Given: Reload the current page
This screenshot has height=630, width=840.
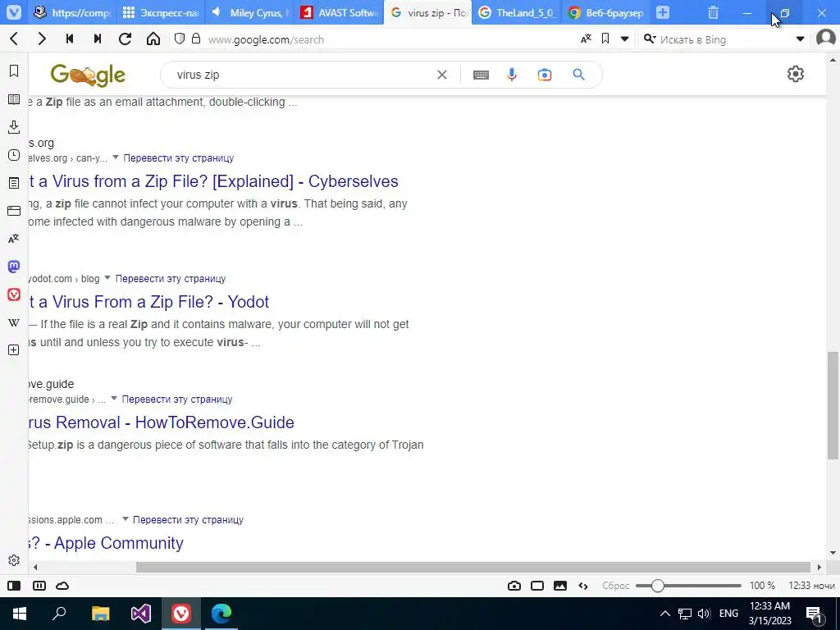Looking at the screenshot, I should [x=126, y=39].
